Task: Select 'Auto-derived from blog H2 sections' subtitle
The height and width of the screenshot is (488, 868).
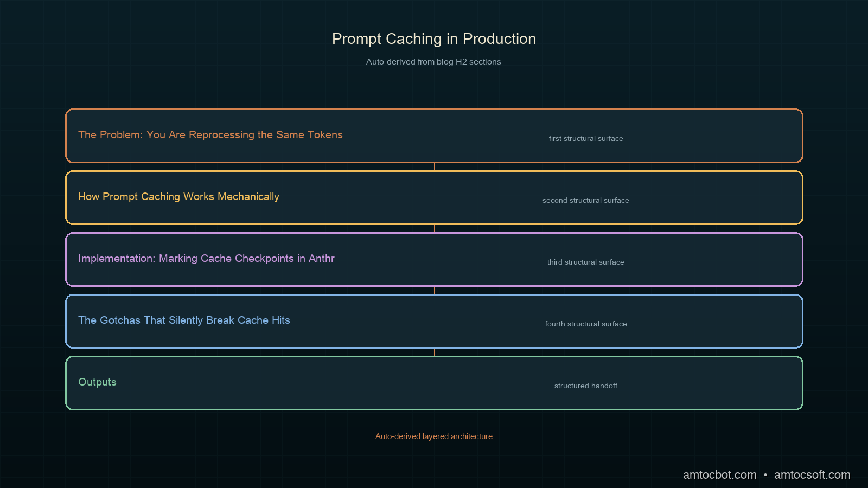Action: 433,62
